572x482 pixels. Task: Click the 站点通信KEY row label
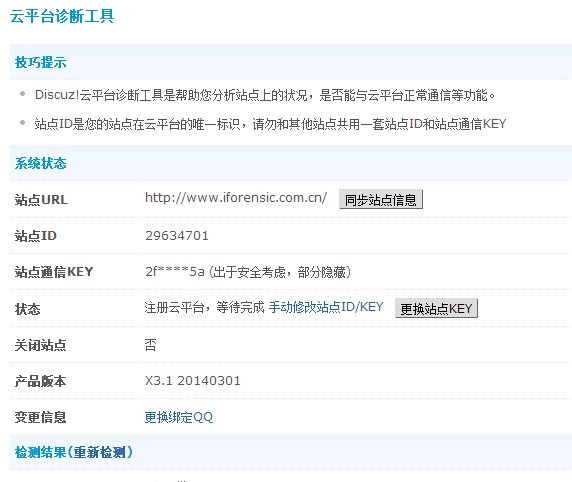[54, 272]
